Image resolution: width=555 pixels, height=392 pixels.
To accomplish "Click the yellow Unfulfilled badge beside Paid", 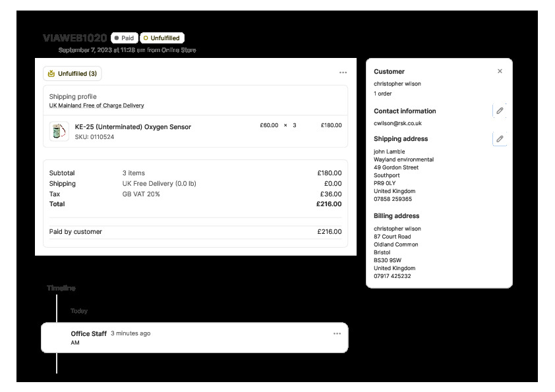I will coord(161,38).
